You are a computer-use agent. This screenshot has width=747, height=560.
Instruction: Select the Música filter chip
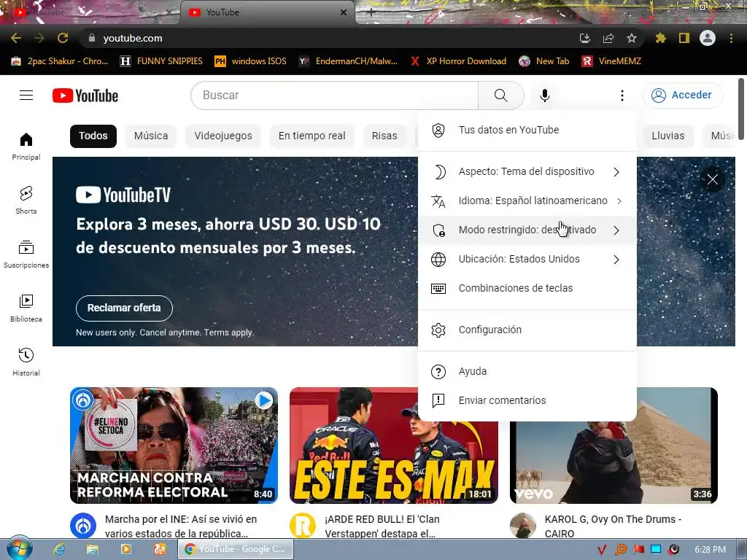[151, 136]
